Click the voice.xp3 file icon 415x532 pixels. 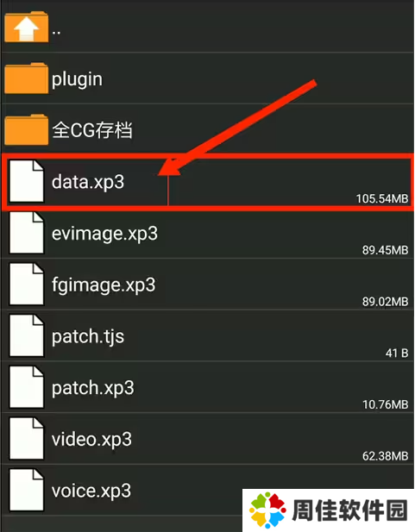click(27, 491)
